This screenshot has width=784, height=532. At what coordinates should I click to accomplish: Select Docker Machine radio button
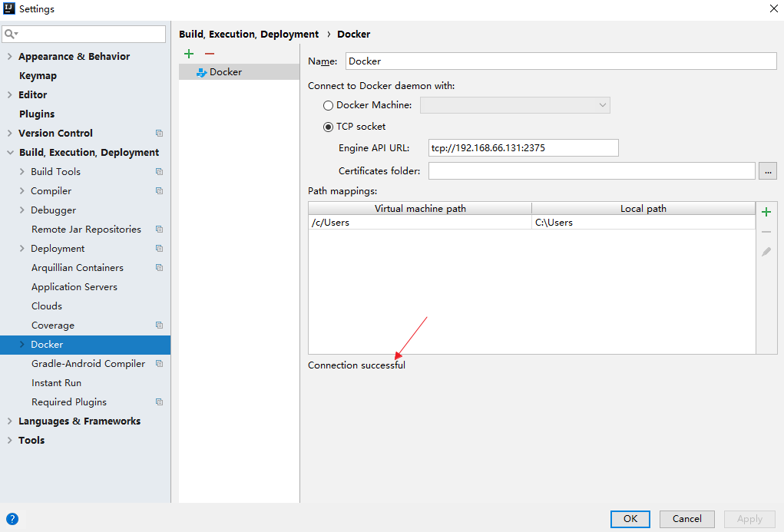coord(328,105)
